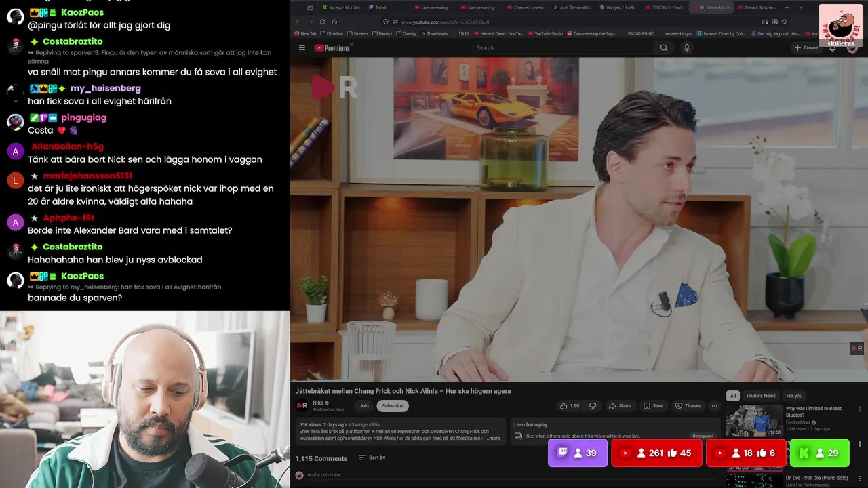This screenshot has height=488, width=868.
Task: Open the browser home button
Action: tap(334, 22)
